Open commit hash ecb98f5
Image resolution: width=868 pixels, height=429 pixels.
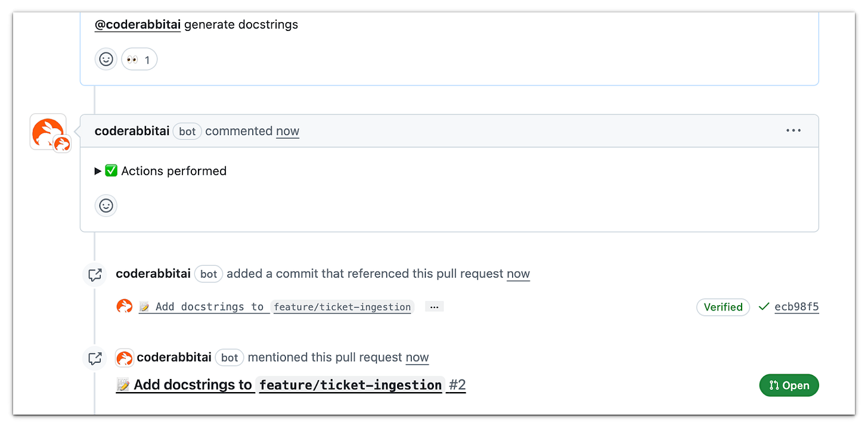[x=796, y=307]
